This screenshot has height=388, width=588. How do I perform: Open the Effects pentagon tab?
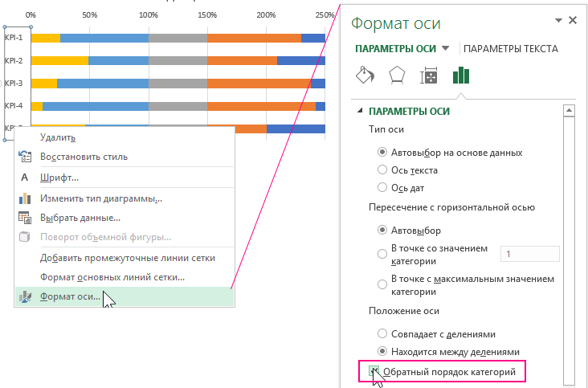pos(397,76)
